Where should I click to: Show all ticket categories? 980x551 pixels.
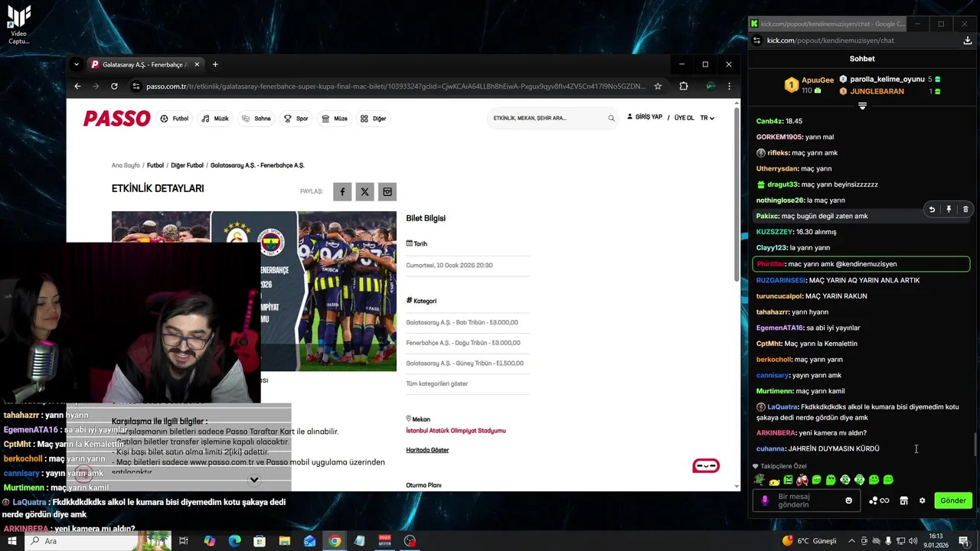(x=436, y=383)
